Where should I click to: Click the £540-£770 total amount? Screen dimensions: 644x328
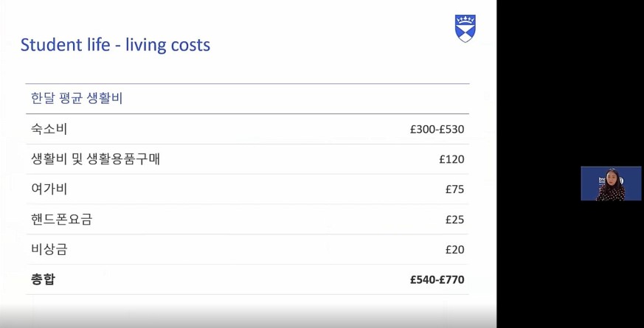point(437,279)
